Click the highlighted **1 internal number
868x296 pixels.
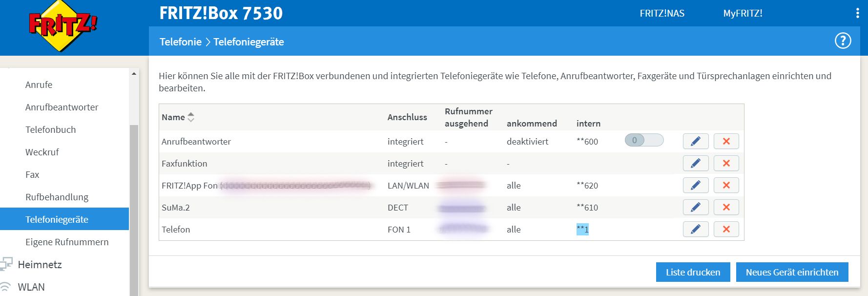582,229
